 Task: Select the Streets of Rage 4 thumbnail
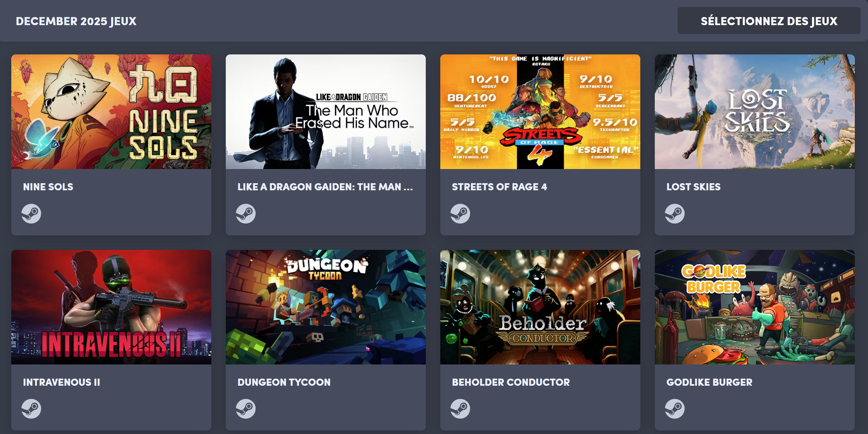[x=540, y=111]
